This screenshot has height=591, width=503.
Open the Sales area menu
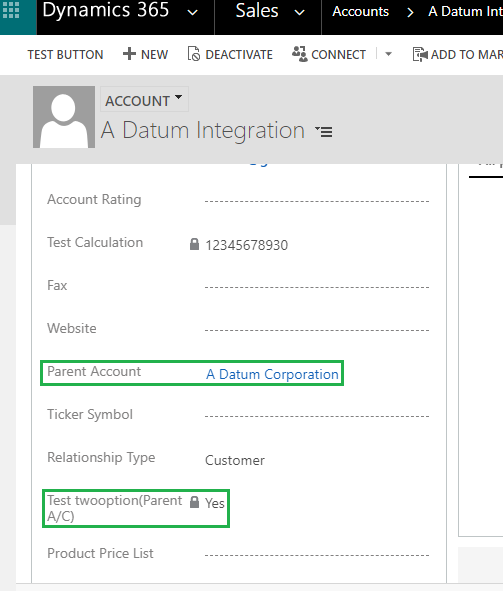click(x=257, y=11)
